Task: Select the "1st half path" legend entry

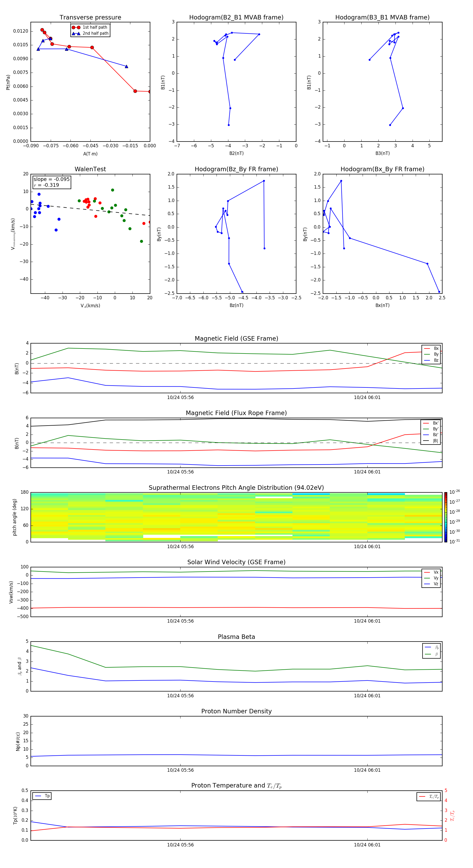Action: [90, 27]
